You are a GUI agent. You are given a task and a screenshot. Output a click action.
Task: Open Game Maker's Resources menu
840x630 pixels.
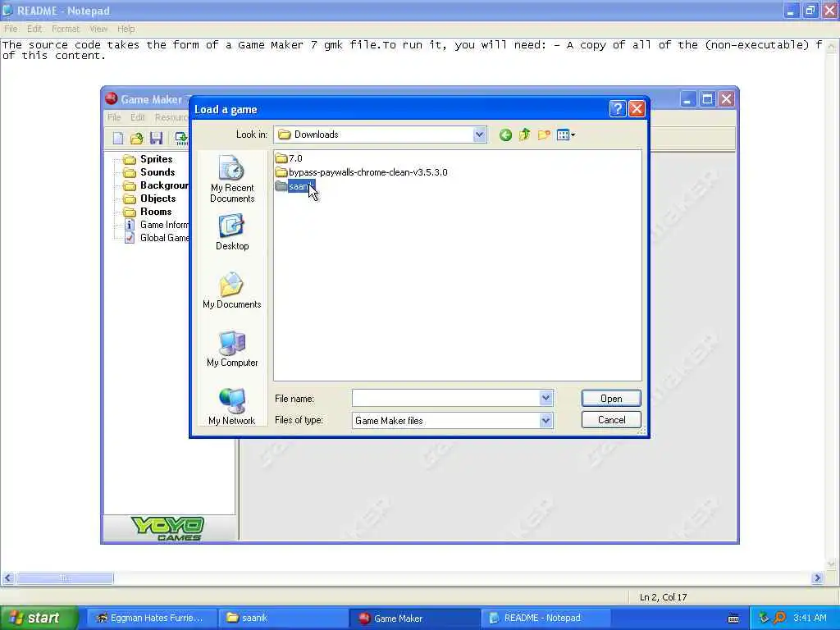171,117
